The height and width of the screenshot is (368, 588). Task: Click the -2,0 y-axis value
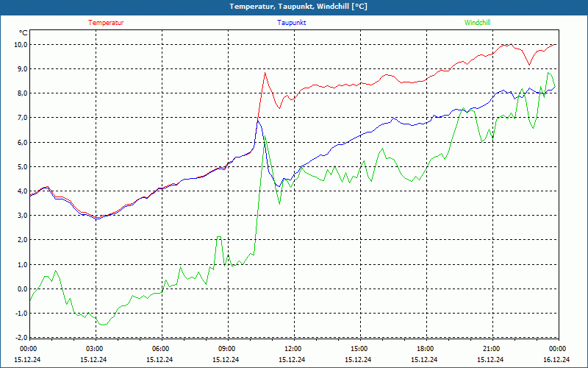(x=21, y=338)
